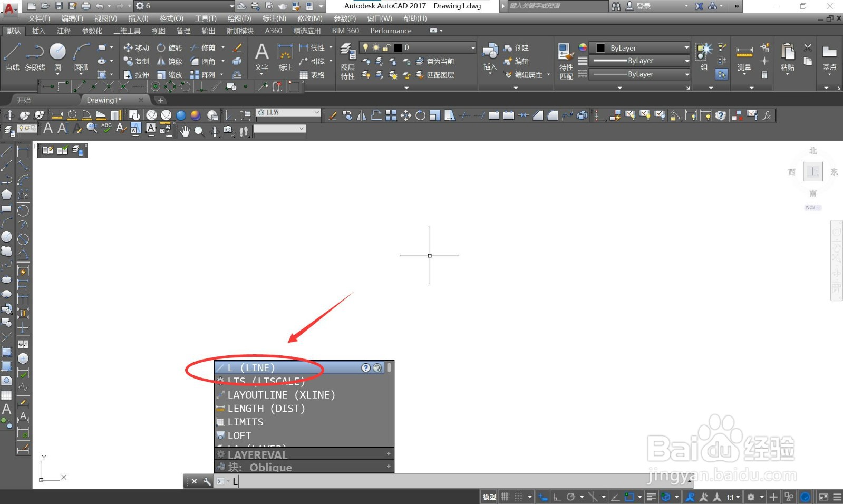The width and height of the screenshot is (843, 504).
Task: Click the Customize wrench icon on command line
Action: (207, 481)
